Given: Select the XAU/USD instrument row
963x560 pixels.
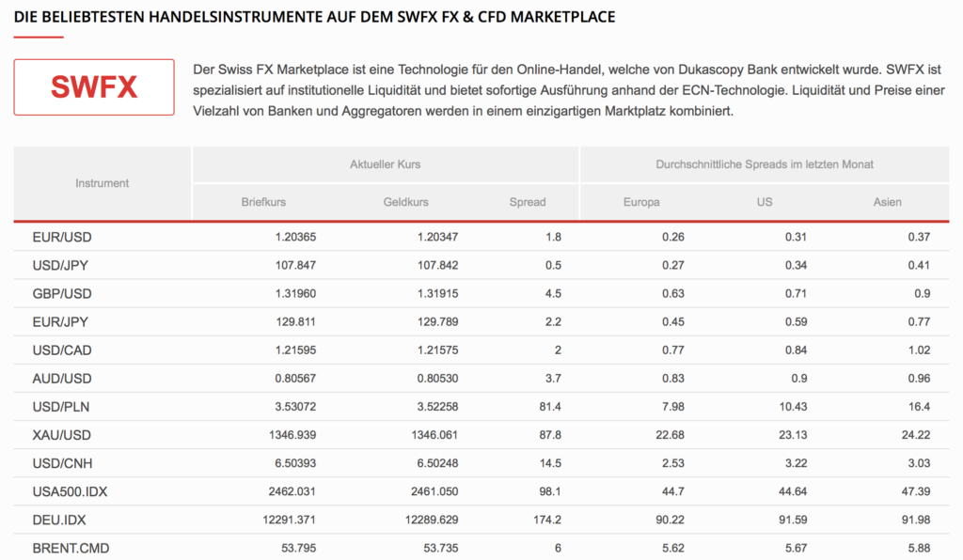Looking at the screenshot, I should point(481,434).
